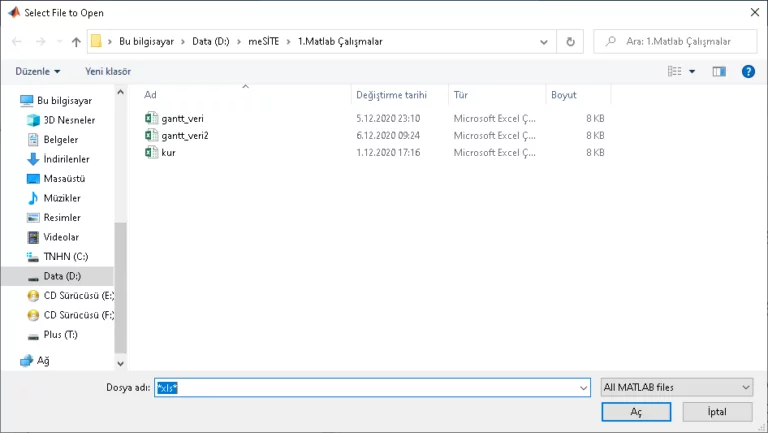Change view layout icon
This screenshot has height=433, width=768.
674,72
